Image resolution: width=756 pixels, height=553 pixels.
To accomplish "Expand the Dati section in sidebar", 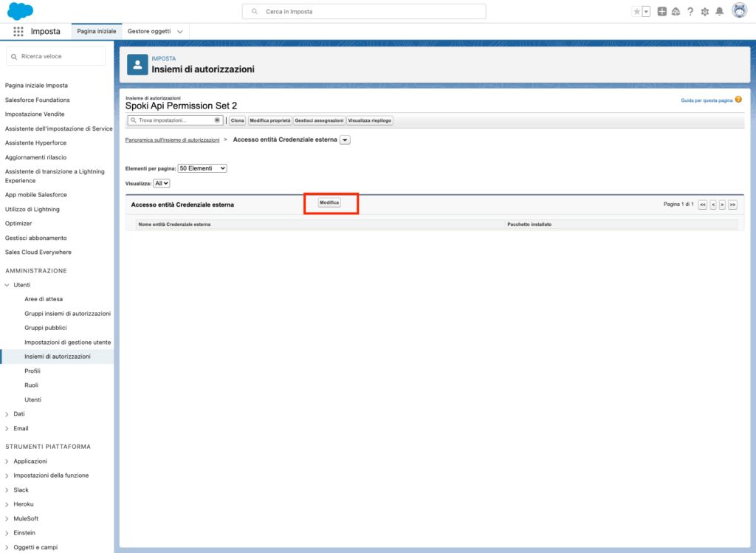I will pyautogui.click(x=7, y=414).
